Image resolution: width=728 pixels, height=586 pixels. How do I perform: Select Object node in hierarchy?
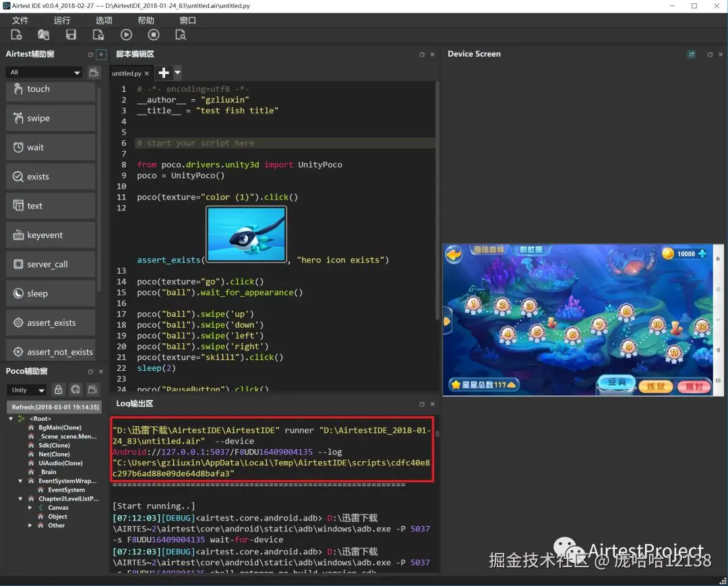coord(57,517)
